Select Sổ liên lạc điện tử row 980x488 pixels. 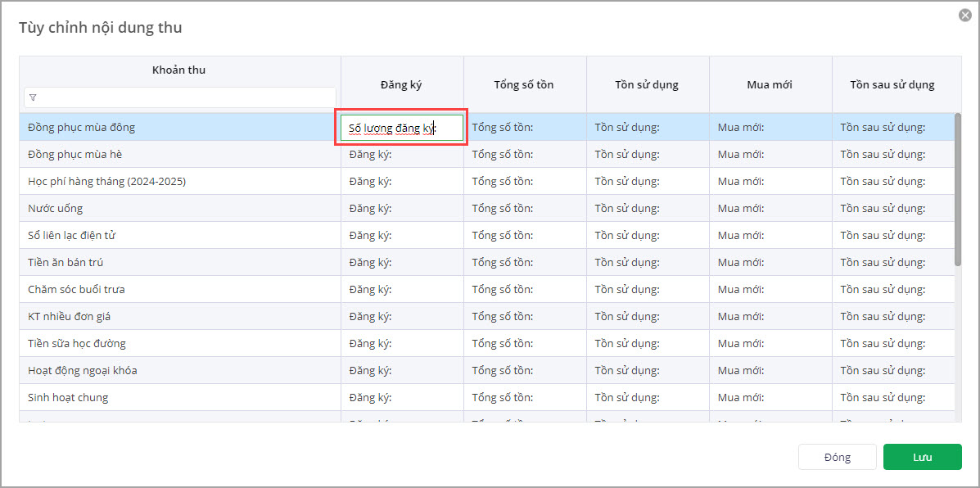71,236
